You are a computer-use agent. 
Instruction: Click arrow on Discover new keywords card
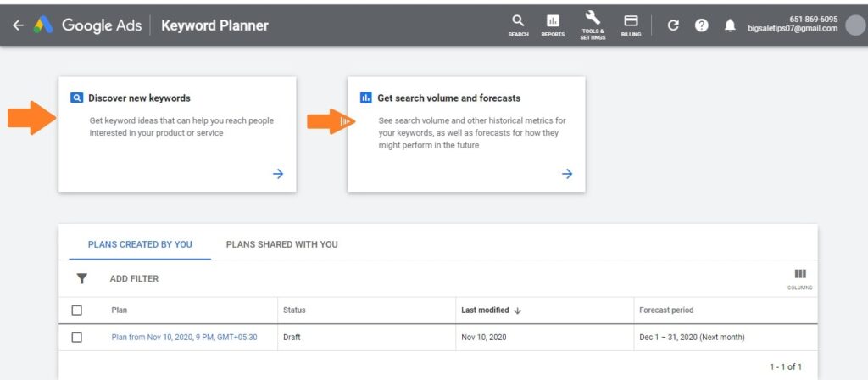click(278, 174)
